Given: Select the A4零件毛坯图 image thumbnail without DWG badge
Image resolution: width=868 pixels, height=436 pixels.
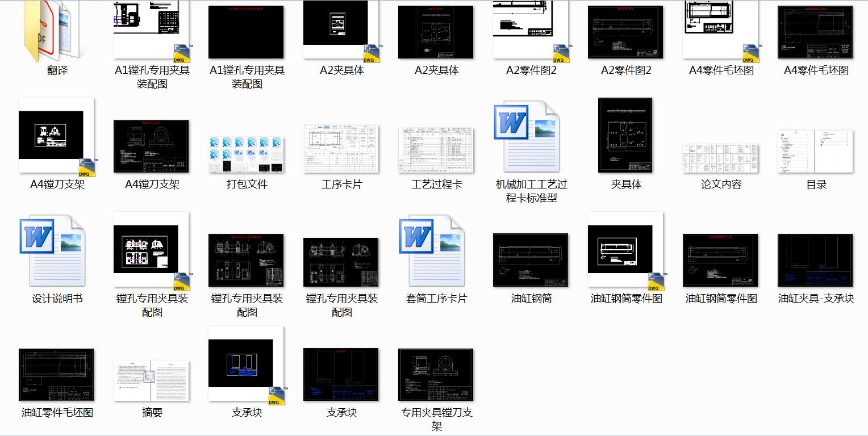Looking at the screenshot, I should point(816,32).
